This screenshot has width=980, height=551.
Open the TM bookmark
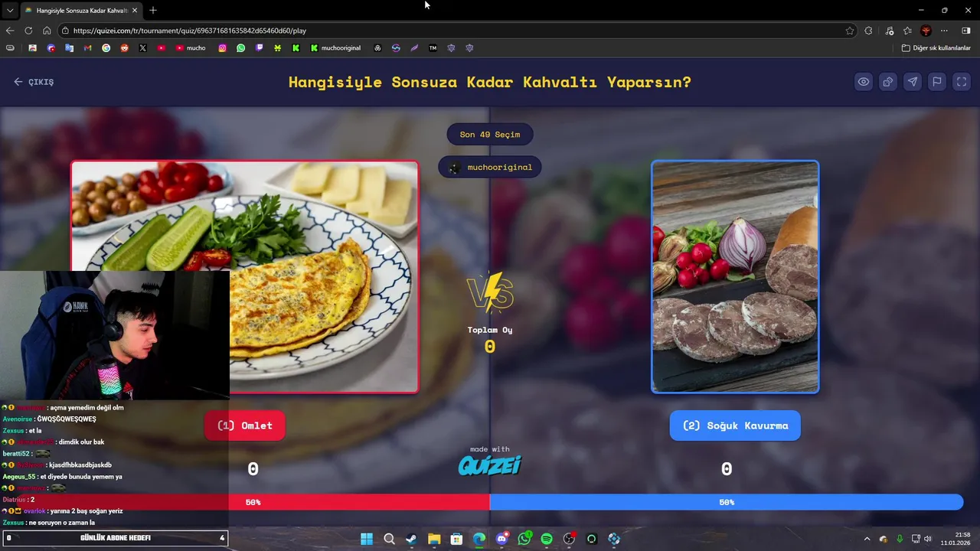pyautogui.click(x=433, y=47)
